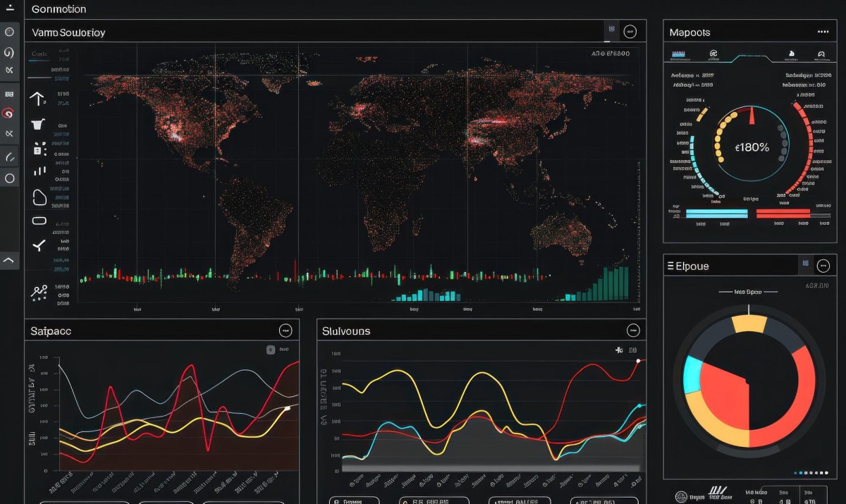
Task: Switch to the rightmost Mapoots tab icon
Action: click(821, 54)
